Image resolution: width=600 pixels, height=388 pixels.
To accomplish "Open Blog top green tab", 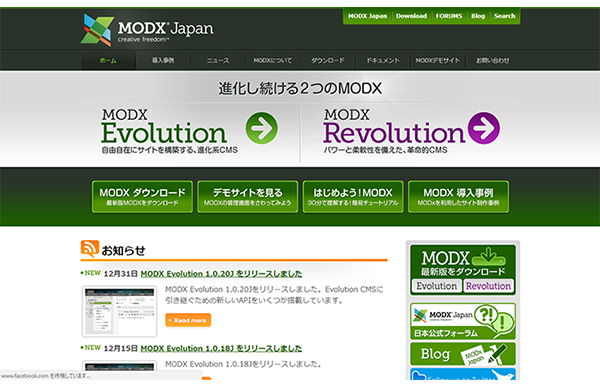I will 478,16.
